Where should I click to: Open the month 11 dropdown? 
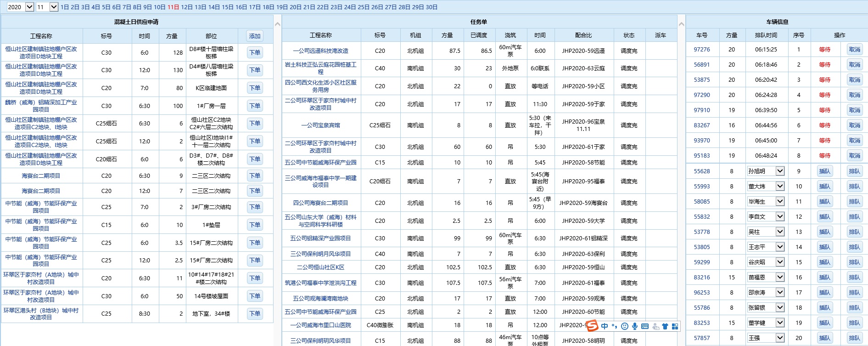[x=54, y=7]
